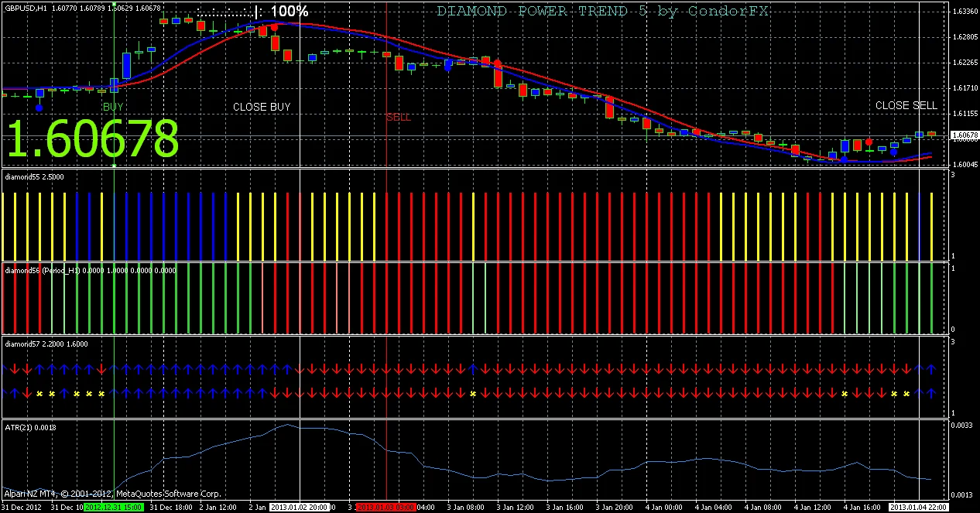Image resolution: width=980 pixels, height=513 pixels.
Task: Click the green 2012.12.31 15:00 time marker
Action: point(113,508)
